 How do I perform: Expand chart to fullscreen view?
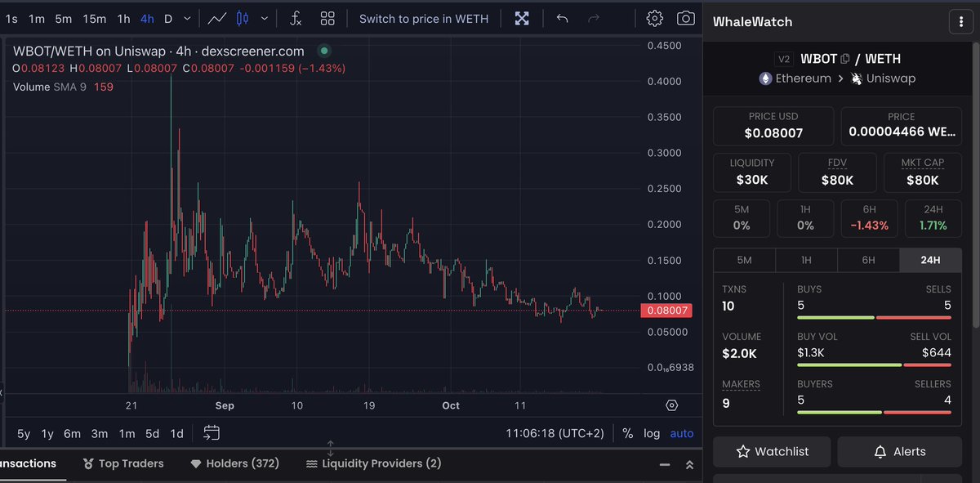522,18
